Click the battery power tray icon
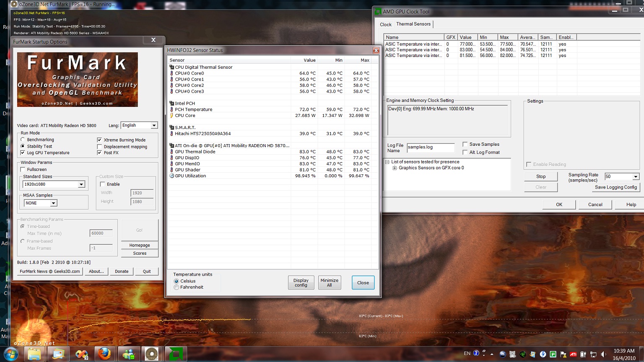The width and height of the screenshot is (644, 362). click(x=583, y=354)
